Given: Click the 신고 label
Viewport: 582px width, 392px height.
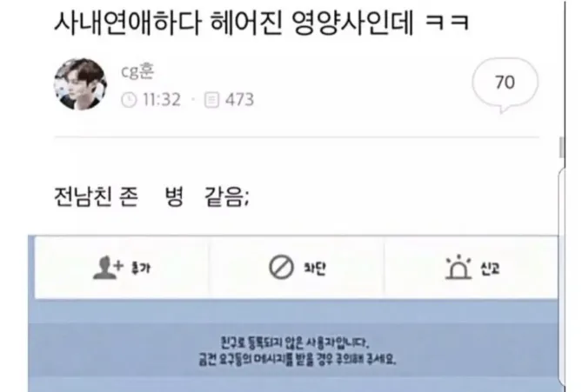Looking at the screenshot, I should click(491, 269).
